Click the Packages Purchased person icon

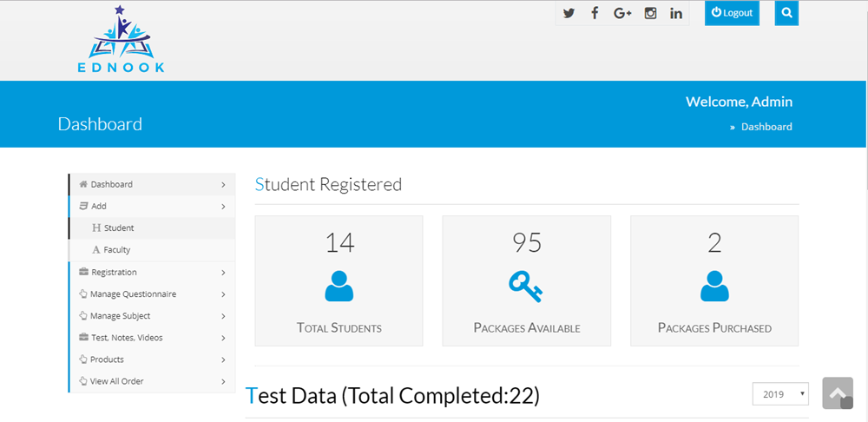(714, 286)
